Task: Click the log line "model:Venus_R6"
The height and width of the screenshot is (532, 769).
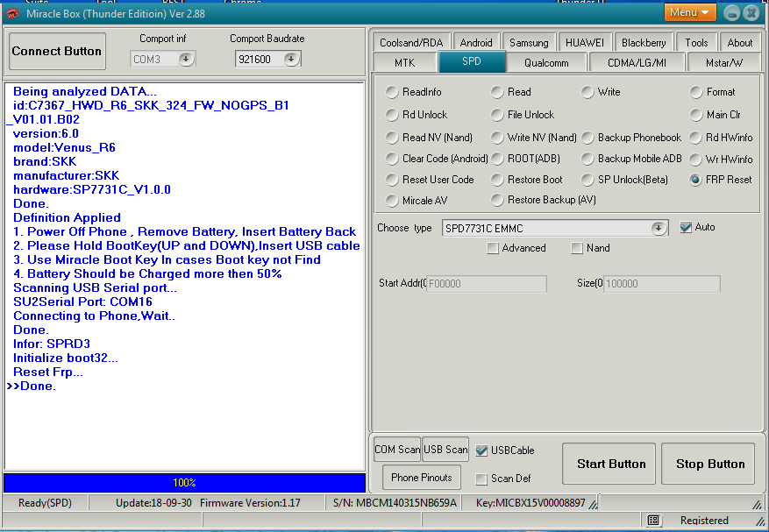Action: (x=64, y=147)
